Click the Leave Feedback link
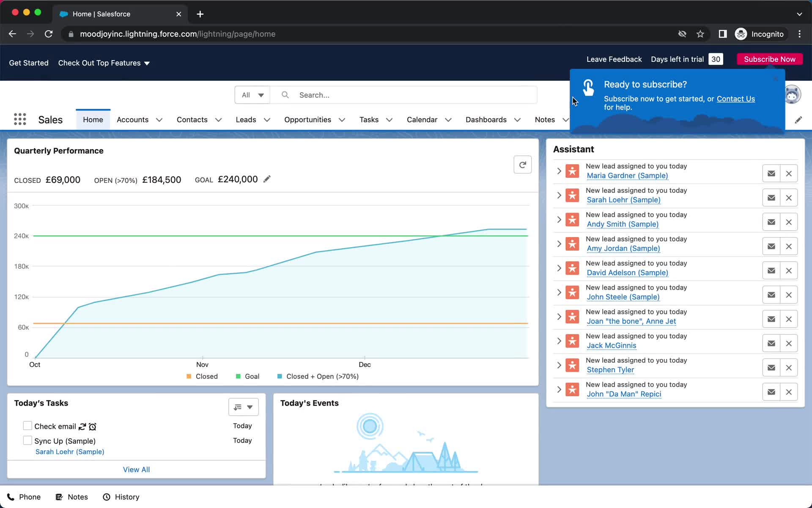 [x=614, y=59]
